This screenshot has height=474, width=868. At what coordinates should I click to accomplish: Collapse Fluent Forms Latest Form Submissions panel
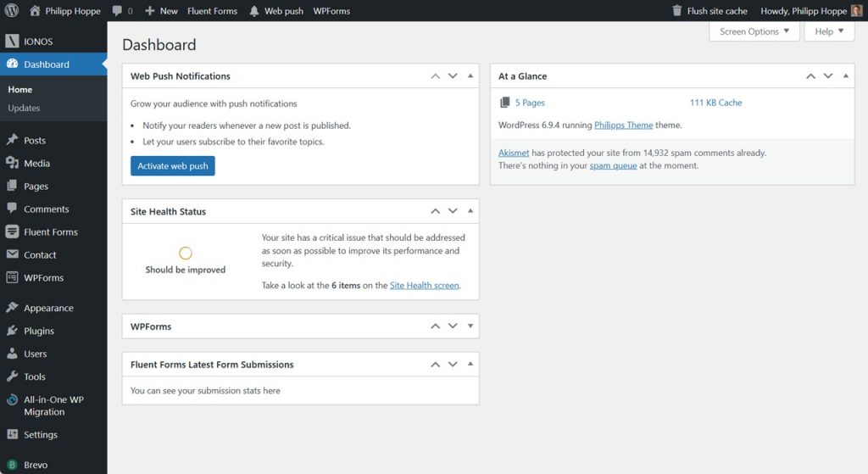coord(470,365)
